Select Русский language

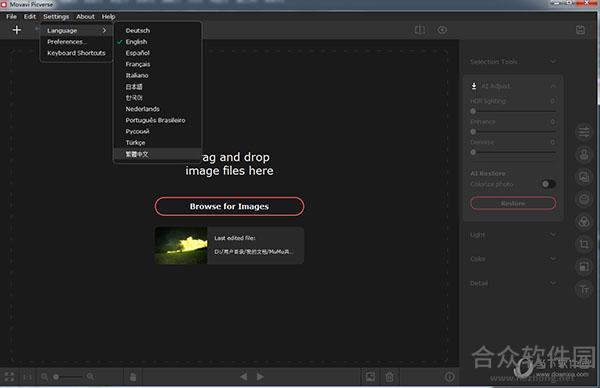157,131
